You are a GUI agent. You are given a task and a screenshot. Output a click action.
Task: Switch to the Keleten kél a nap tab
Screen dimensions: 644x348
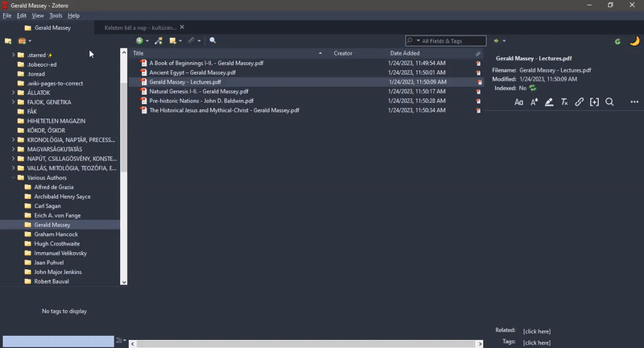click(x=140, y=27)
